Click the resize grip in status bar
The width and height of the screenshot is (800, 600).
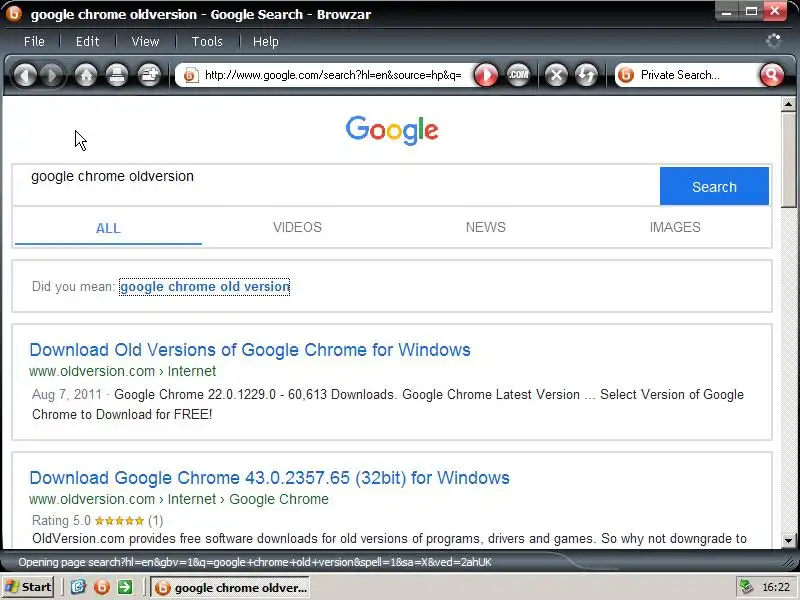click(x=789, y=562)
